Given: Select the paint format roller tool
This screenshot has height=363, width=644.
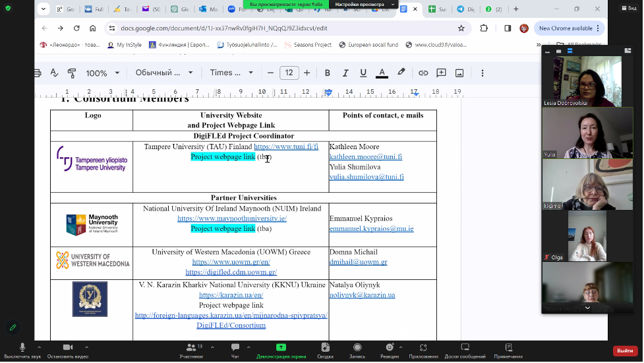Looking at the screenshot, I should 72,73.
